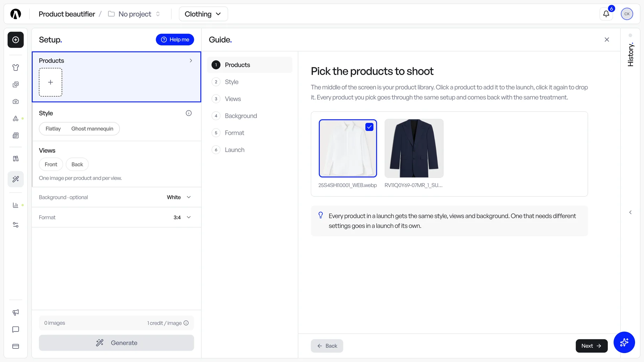Uncheck the white shirt product checkbox
The width and height of the screenshot is (644, 362).
369,127
